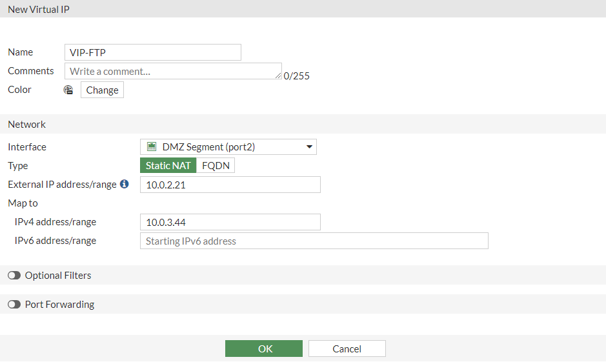The width and height of the screenshot is (606, 364).
Task: Click the port icon beside DMZ Segment
Action: click(152, 147)
